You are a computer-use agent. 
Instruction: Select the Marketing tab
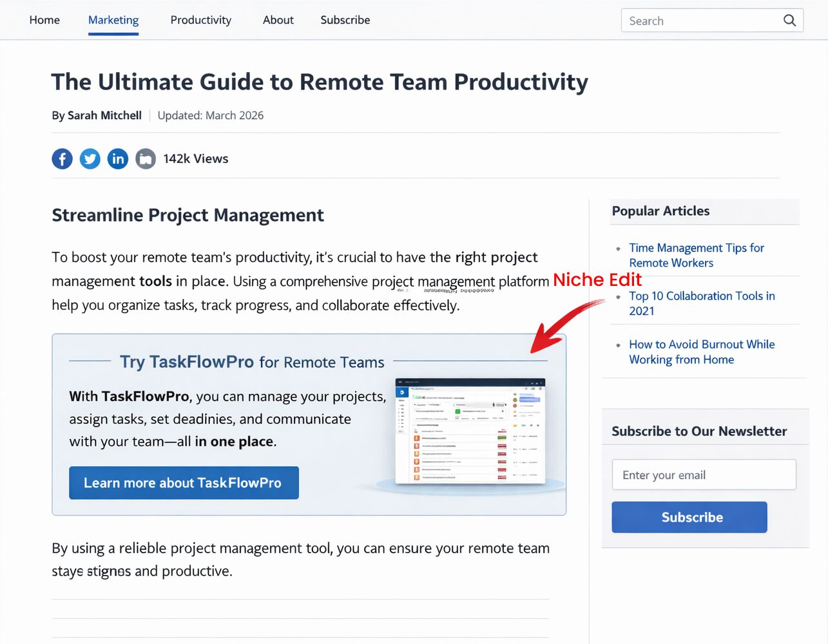[113, 20]
